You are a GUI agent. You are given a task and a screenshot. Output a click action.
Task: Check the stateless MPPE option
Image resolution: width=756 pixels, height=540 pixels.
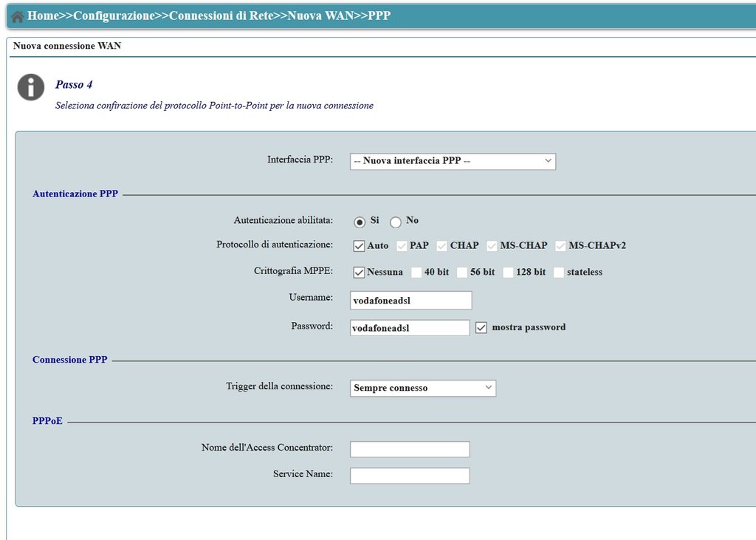(559, 273)
